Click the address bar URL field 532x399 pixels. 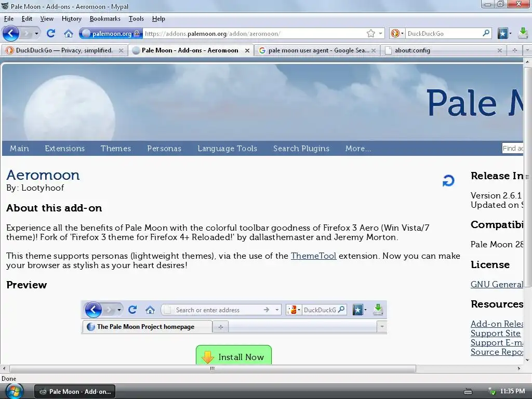[255, 34]
